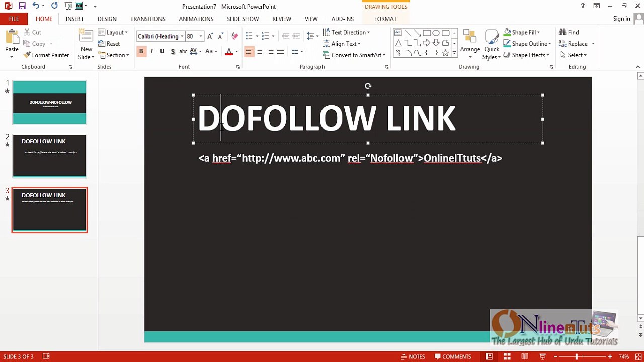Click the Select button
This screenshot has height=362, width=644.
coord(573,55)
